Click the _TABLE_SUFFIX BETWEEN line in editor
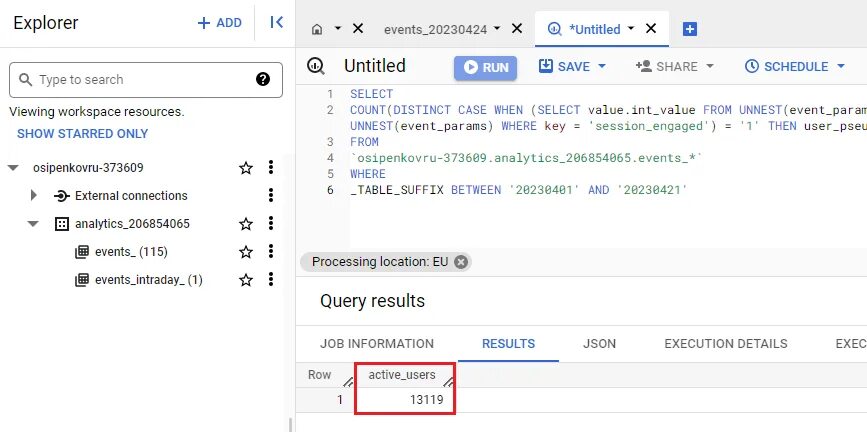This screenshot has width=867, height=432. click(519, 190)
